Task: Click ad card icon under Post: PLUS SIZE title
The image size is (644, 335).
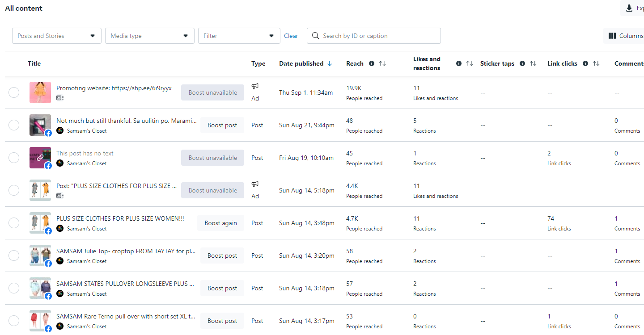Action: click(60, 196)
